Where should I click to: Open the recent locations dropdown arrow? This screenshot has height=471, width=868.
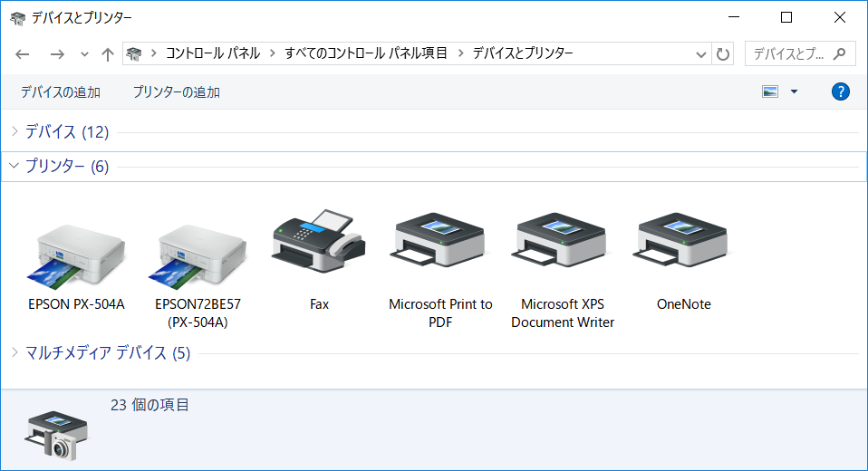pyautogui.click(x=85, y=54)
